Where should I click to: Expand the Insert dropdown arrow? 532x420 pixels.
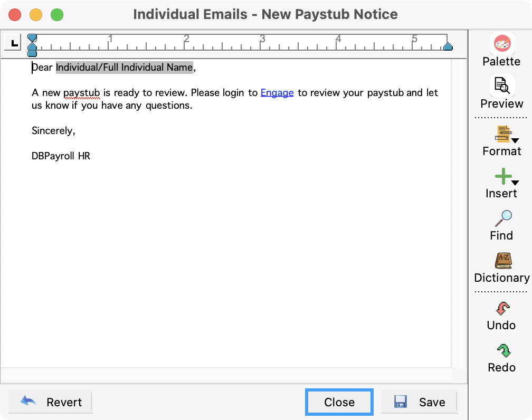pyautogui.click(x=515, y=183)
